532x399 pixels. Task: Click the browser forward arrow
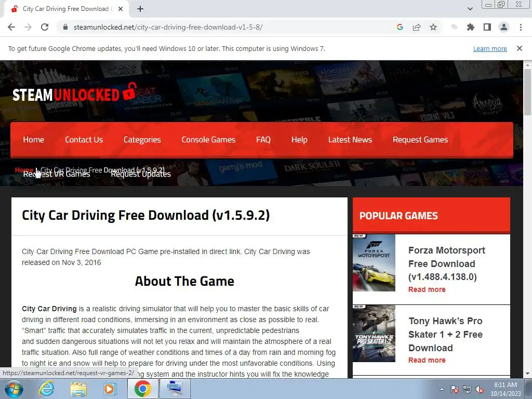tap(28, 27)
